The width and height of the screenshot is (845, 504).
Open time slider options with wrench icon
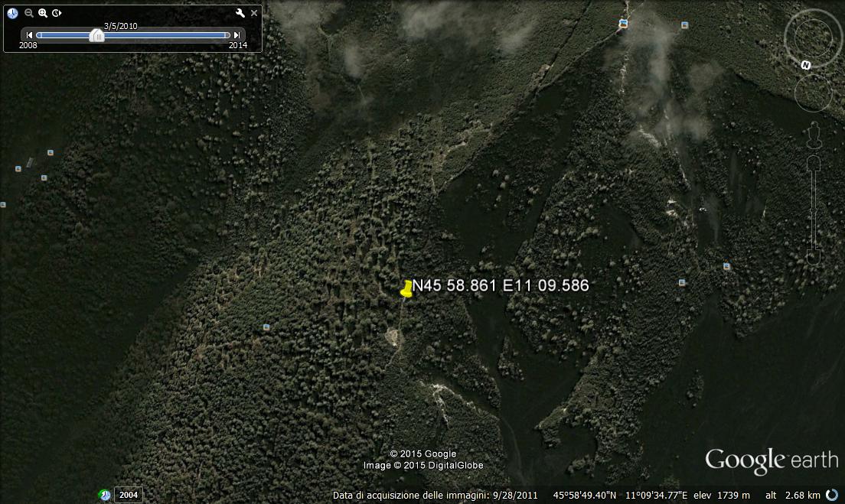pos(240,13)
